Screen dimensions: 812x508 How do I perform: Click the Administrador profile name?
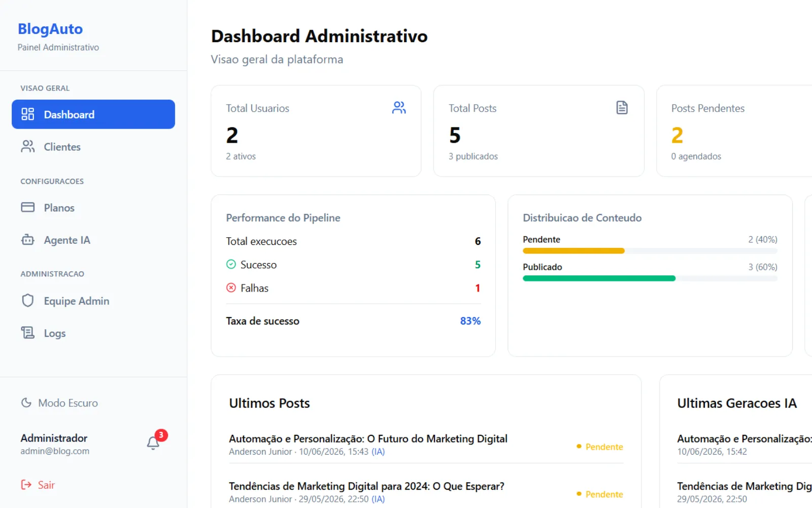(54, 438)
